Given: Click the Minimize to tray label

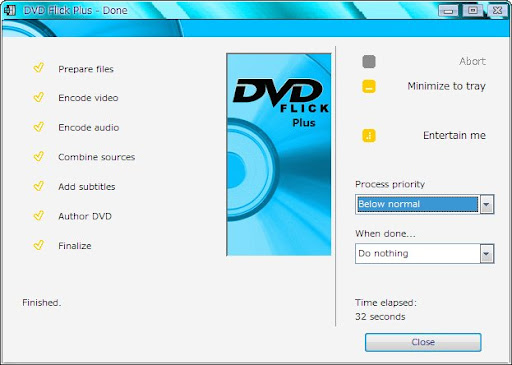Looking at the screenshot, I should point(446,86).
